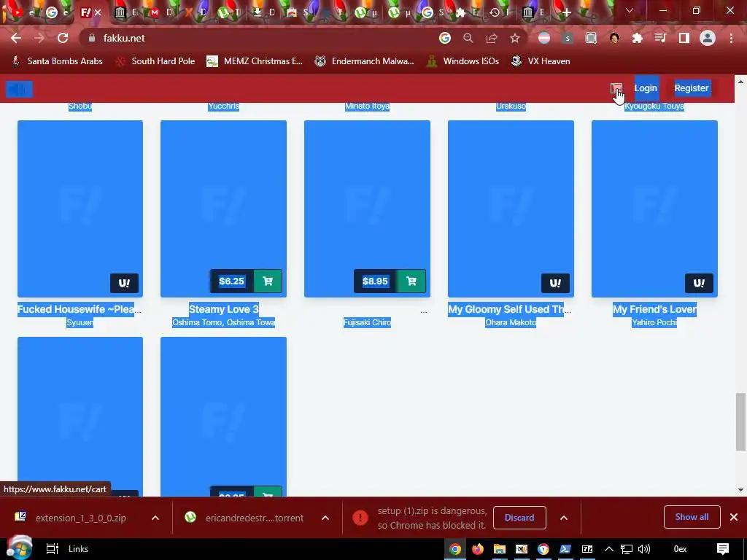Click the gray 's' extension icon
747x560 pixels.
point(568,38)
